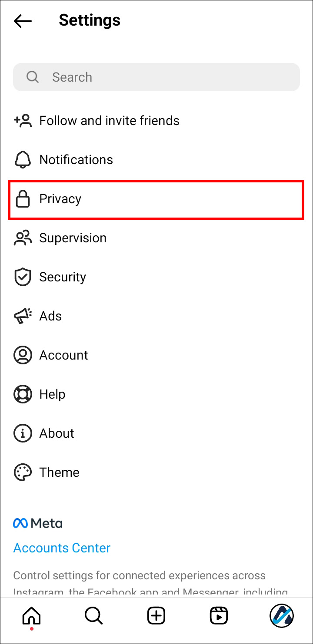Open the Search and Explore tab

pos(93,615)
